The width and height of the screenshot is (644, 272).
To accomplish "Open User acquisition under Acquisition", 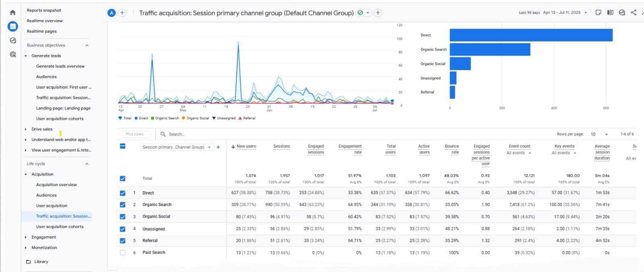I will [52, 206].
